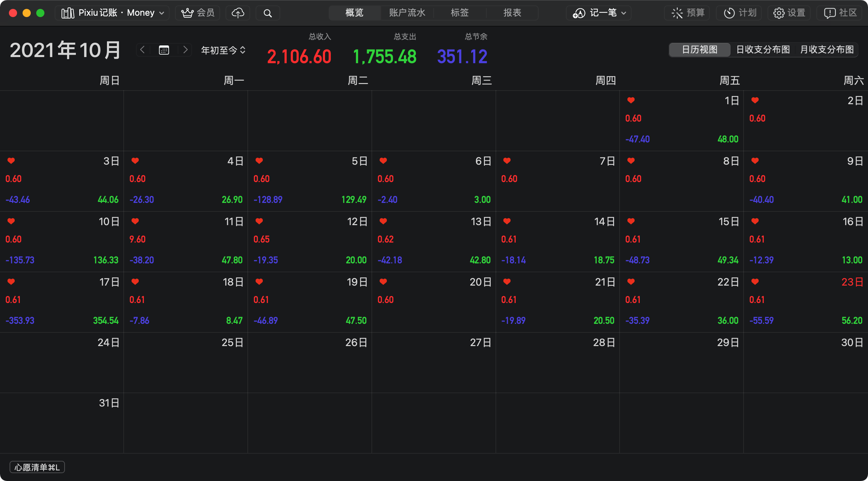Click the 记一笔 add-entry icon
Screen dimensions: 868x481
pos(579,13)
